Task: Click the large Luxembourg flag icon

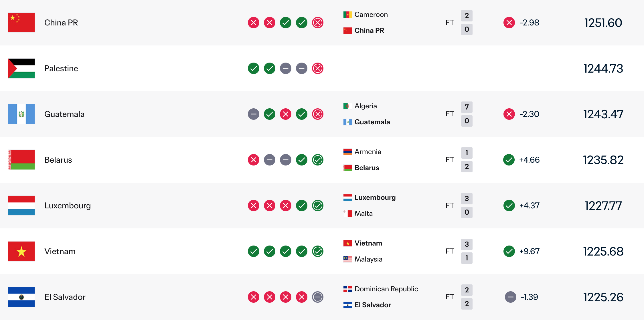Action: pos(21,206)
